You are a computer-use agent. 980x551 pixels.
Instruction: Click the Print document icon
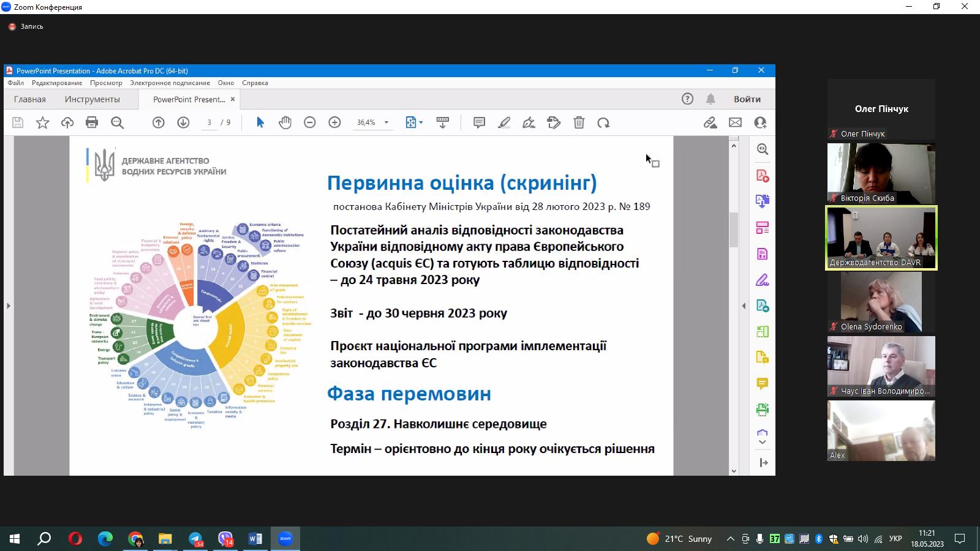92,122
